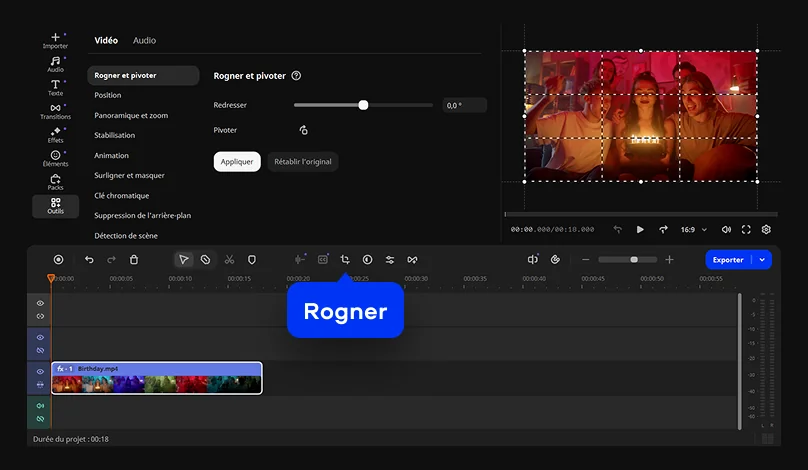The image size is (808, 470).
Task: Click Rétablir l'original button
Action: [x=302, y=161]
